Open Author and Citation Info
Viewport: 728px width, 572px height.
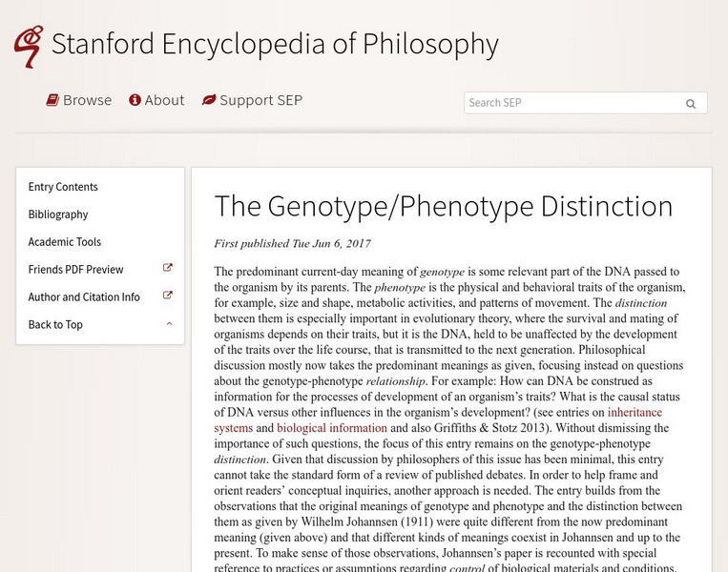pos(84,297)
